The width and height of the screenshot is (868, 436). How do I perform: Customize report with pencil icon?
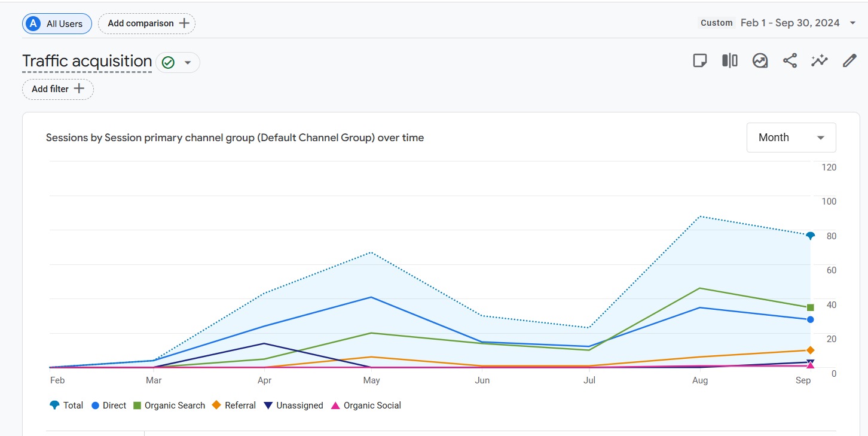(849, 61)
